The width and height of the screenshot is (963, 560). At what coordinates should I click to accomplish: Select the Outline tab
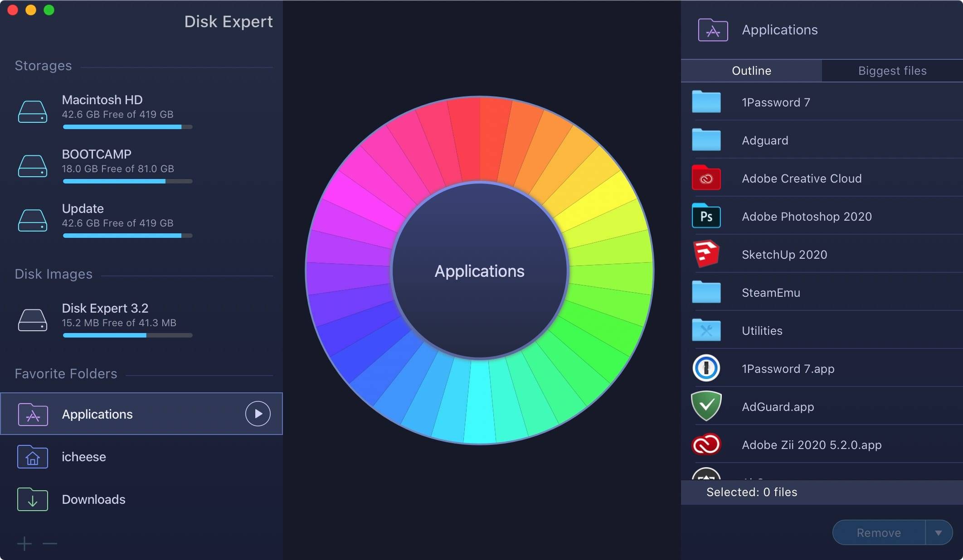click(751, 71)
